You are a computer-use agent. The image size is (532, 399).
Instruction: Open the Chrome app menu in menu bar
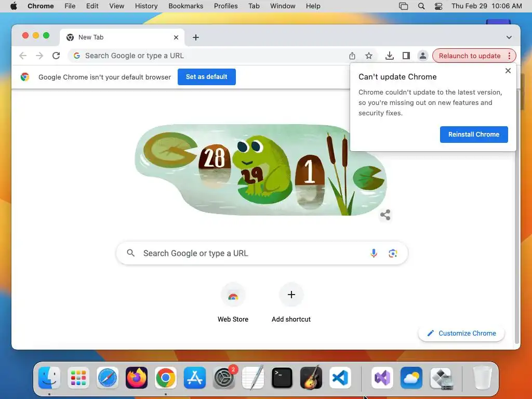coord(41,6)
